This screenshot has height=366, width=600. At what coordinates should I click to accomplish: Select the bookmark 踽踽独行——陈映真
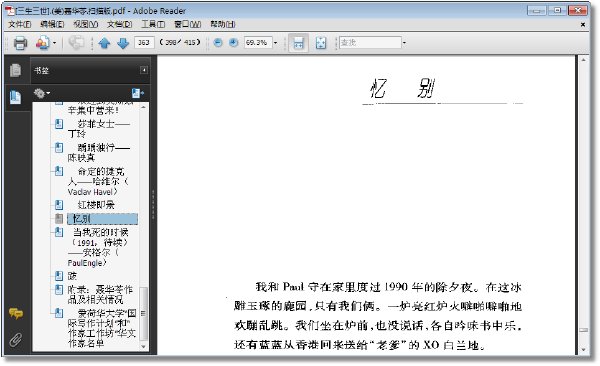click(99, 152)
